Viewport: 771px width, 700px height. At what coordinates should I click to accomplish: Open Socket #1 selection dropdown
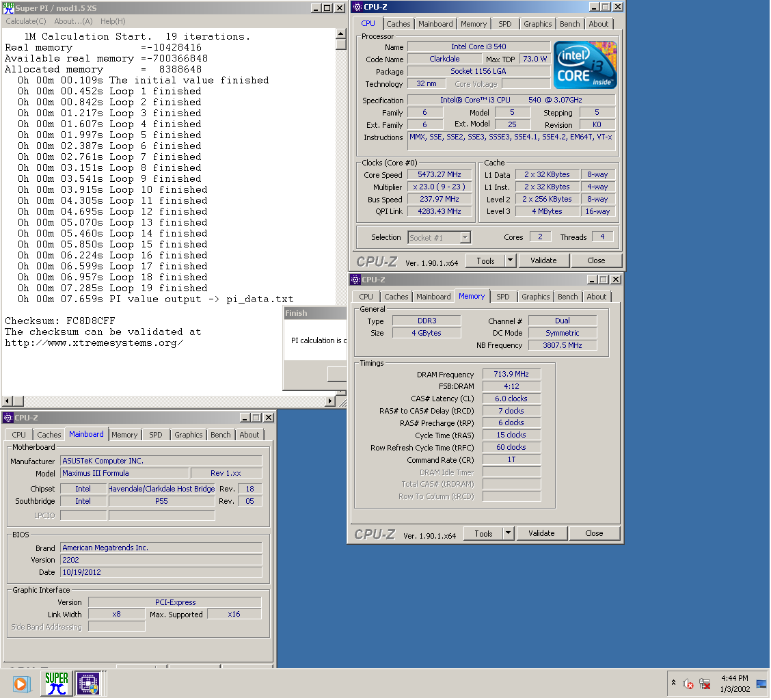439,238
